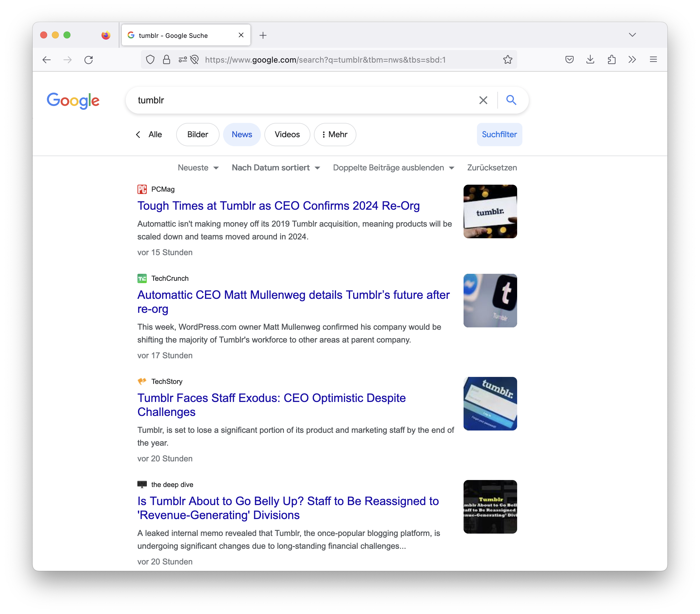
Task: Click the TechStory article thumbnail
Action: pyautogui.click(x=490, y=404)
